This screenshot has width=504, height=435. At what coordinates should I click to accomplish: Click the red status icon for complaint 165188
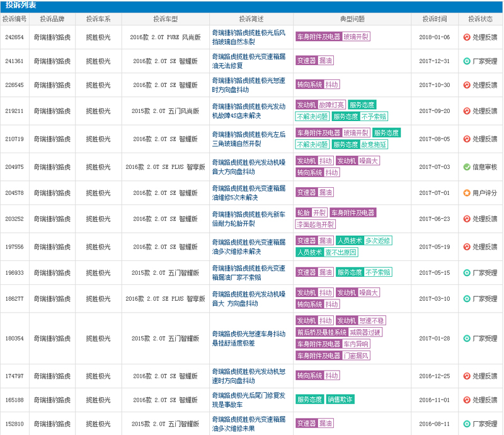click(467, 400)
